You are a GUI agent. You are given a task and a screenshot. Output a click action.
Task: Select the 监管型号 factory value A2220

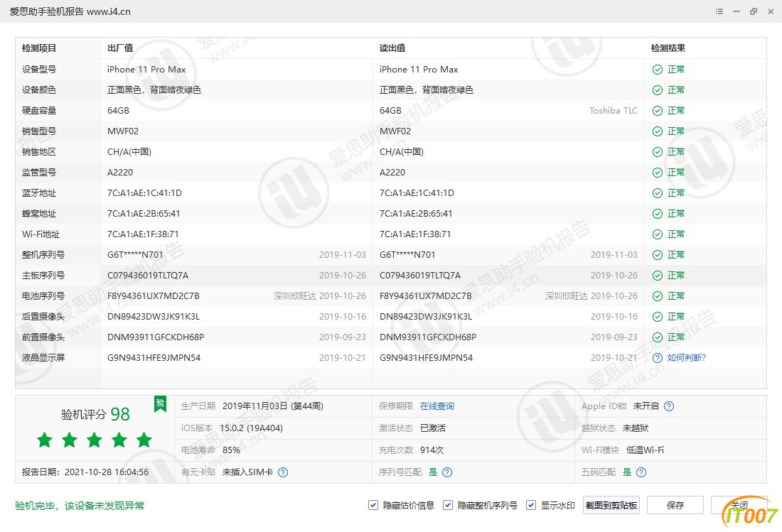click(x=120, y=173)
